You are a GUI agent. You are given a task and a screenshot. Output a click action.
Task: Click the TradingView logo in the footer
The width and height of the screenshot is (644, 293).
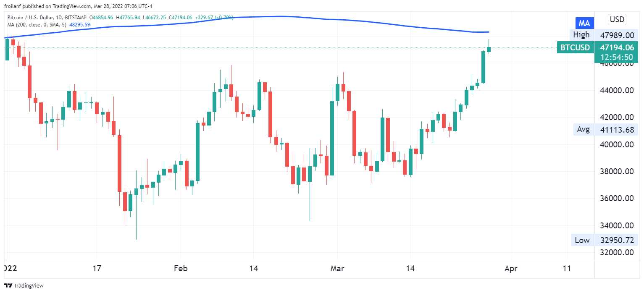point(24,286)
